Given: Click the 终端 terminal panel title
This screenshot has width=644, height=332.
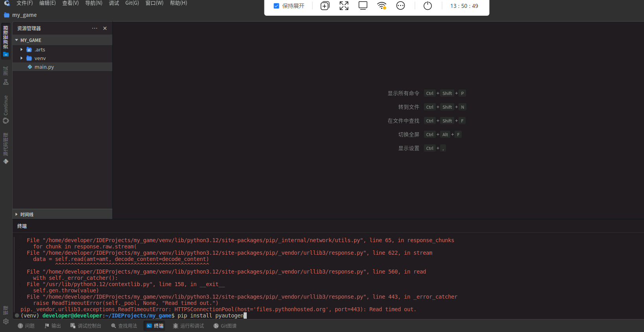Looking at the screenshot, I should pos(22,226).
